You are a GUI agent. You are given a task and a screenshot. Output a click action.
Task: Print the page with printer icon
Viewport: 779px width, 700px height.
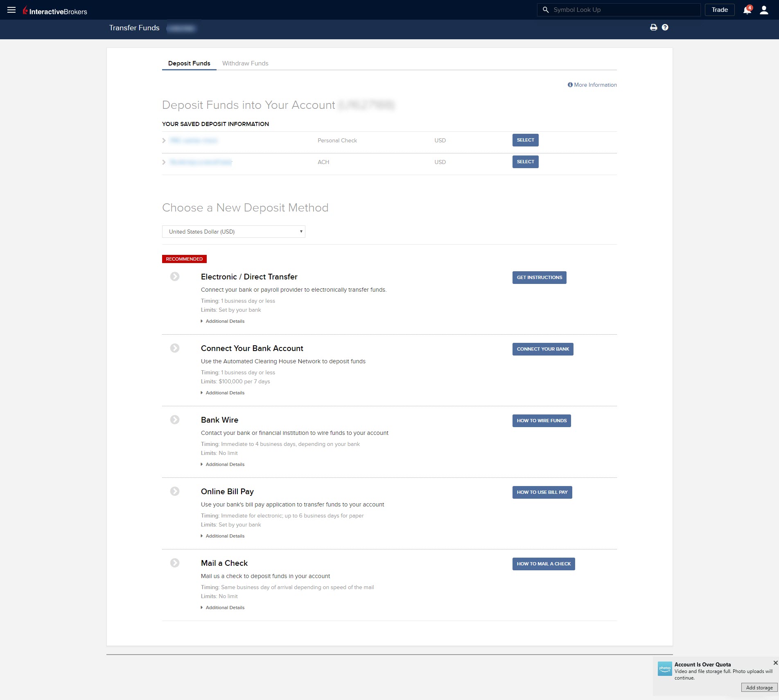click(653, 27)
